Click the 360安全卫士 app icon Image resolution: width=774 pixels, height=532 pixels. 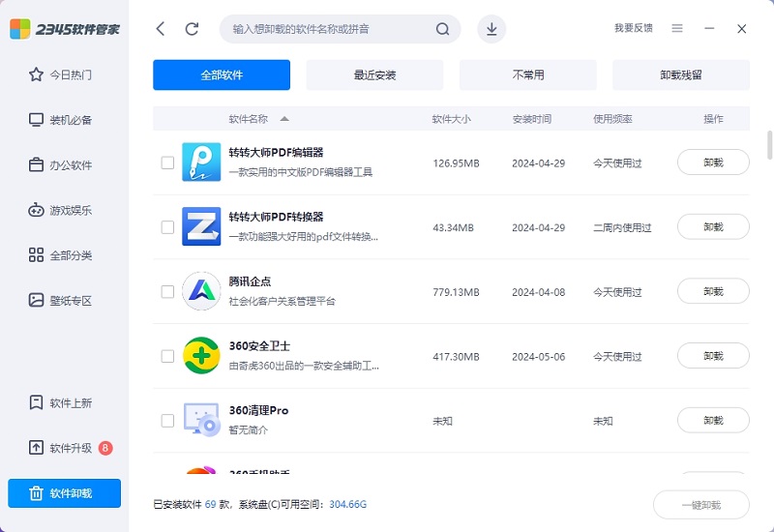pyautogui.click(x=201, y=356)
